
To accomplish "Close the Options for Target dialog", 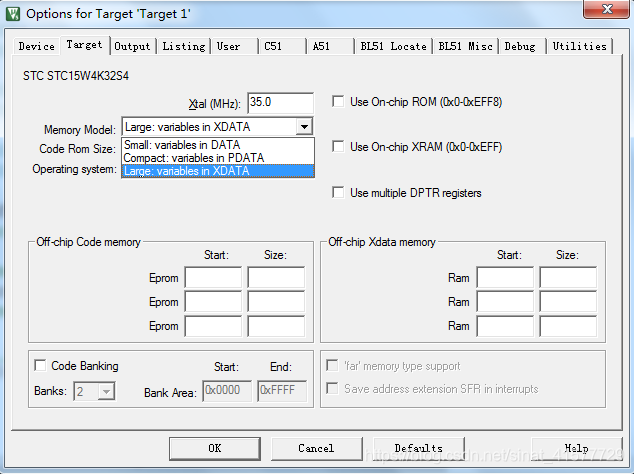I will (x=606, y=9).
